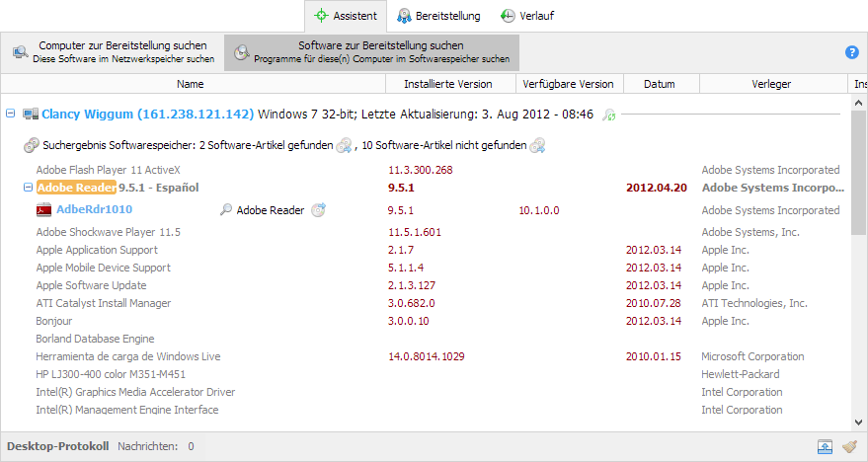
Task: Switch to the Bereitstellung tab
Action: click(438, 16)
